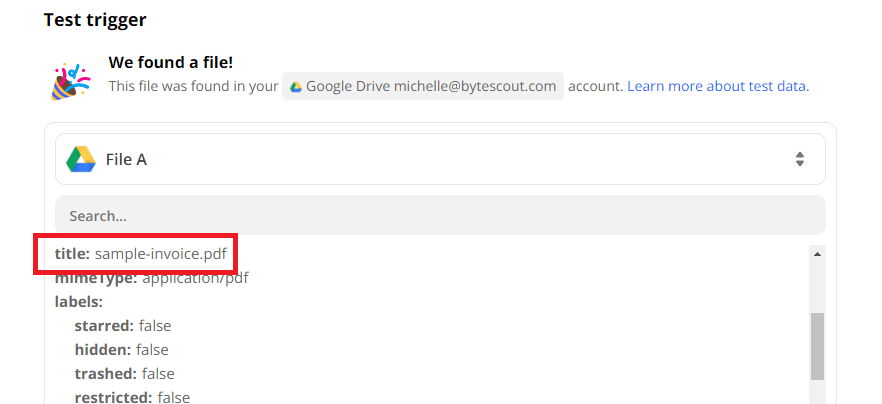
Task: Select the trashed: false entry
Action: 124,374
